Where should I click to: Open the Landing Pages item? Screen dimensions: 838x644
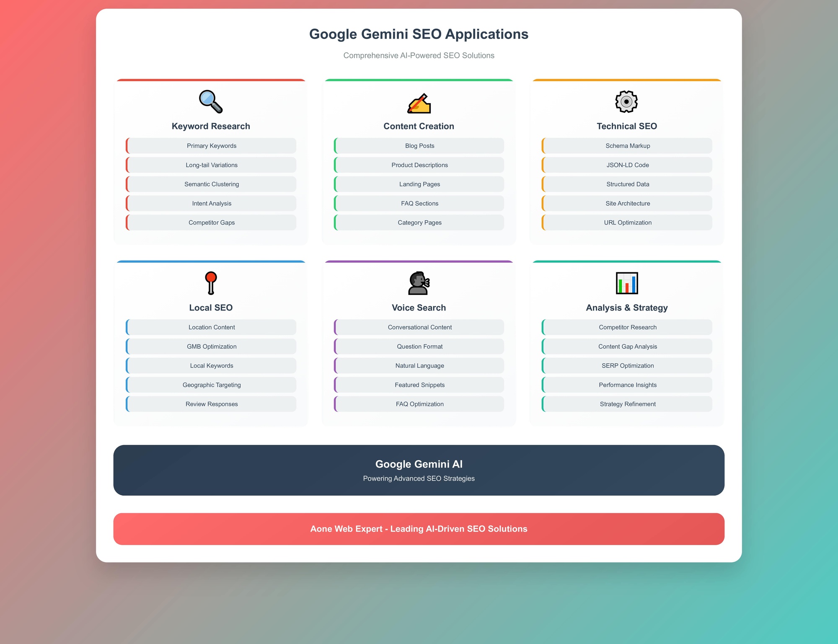coord(419,184)
